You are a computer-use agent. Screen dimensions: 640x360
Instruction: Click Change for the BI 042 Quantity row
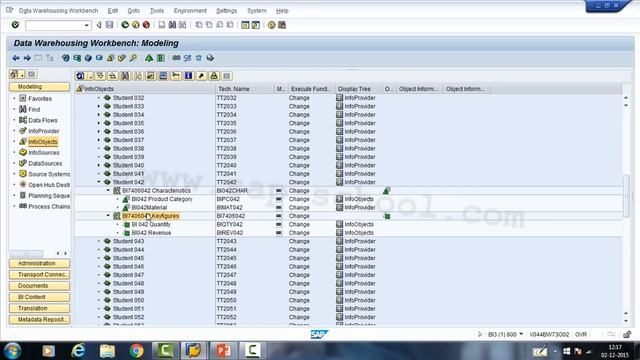299,224
